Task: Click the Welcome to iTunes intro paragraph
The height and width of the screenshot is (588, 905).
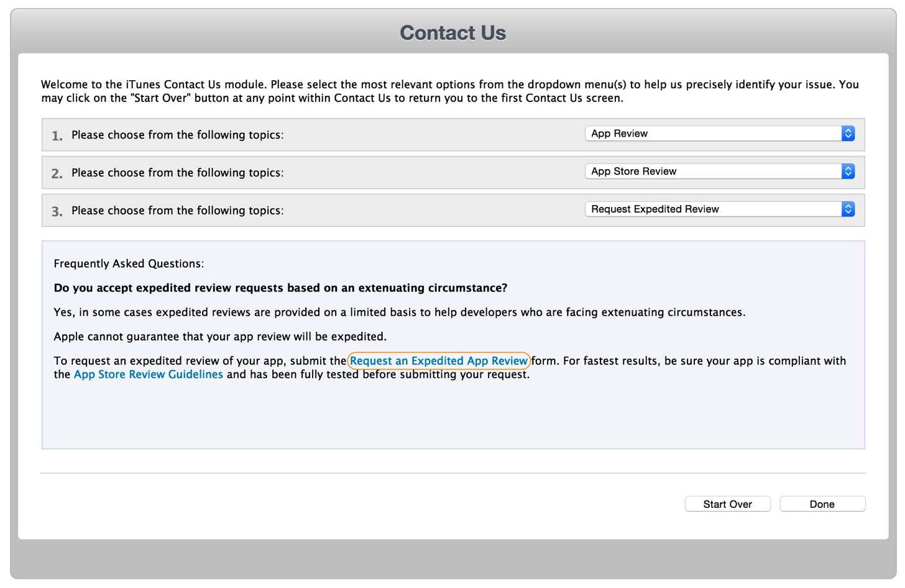Action: (450, 91)
